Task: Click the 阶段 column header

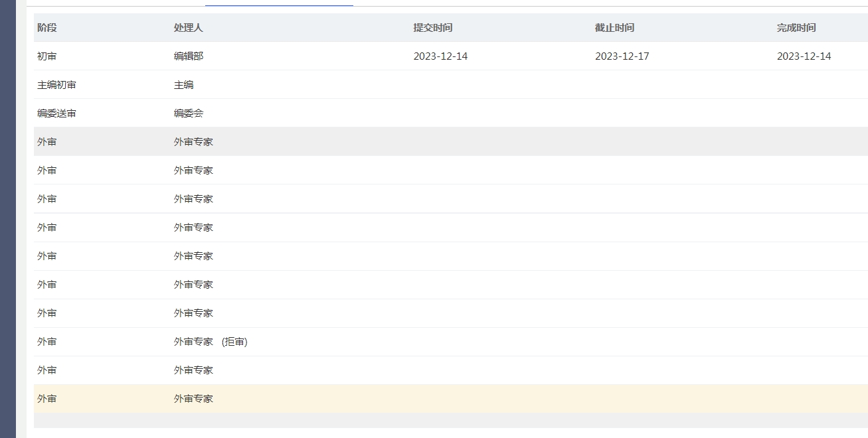Action: [47, 28]
